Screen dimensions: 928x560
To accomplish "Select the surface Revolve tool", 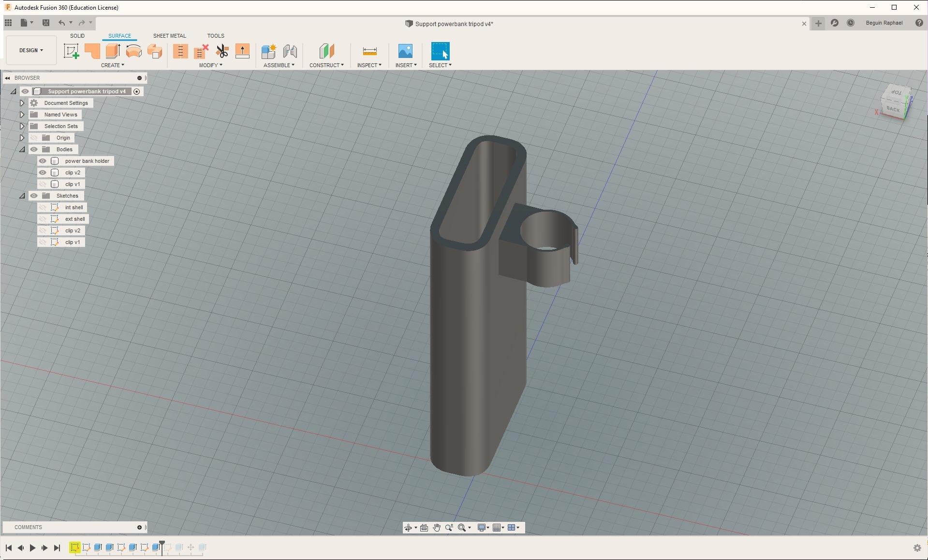I will point(134,51).
